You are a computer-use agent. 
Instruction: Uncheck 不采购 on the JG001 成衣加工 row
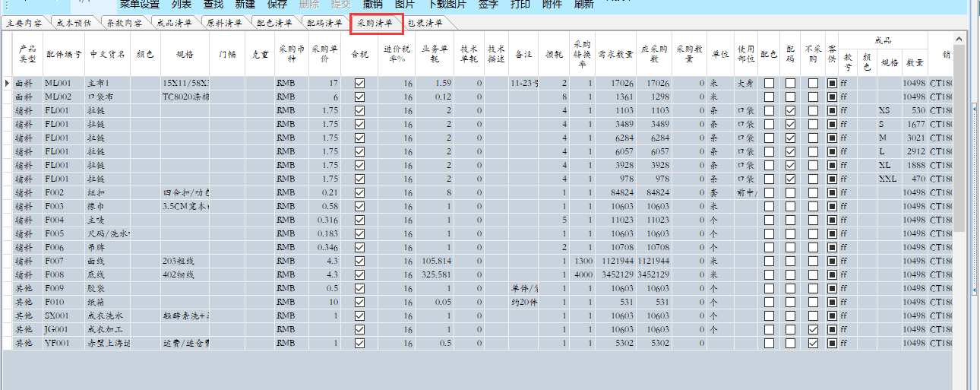pos(813,329)
